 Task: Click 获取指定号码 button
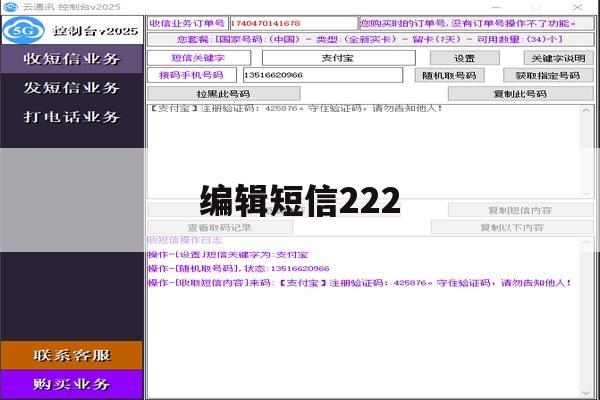[x=548, y=75]
